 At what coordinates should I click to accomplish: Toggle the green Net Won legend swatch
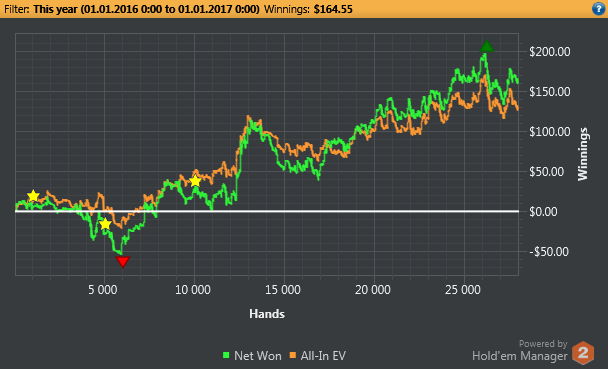point(226,355)
